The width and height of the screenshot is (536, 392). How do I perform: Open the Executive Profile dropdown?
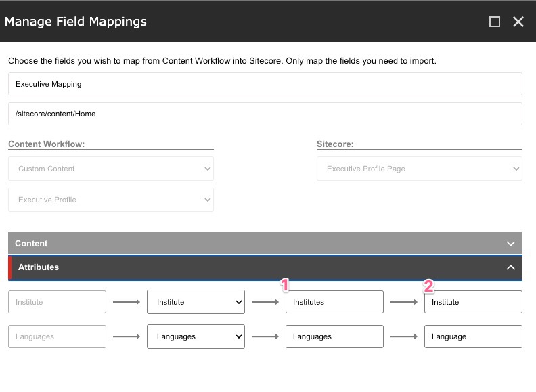pyautogui.click(x=111, y=200)
